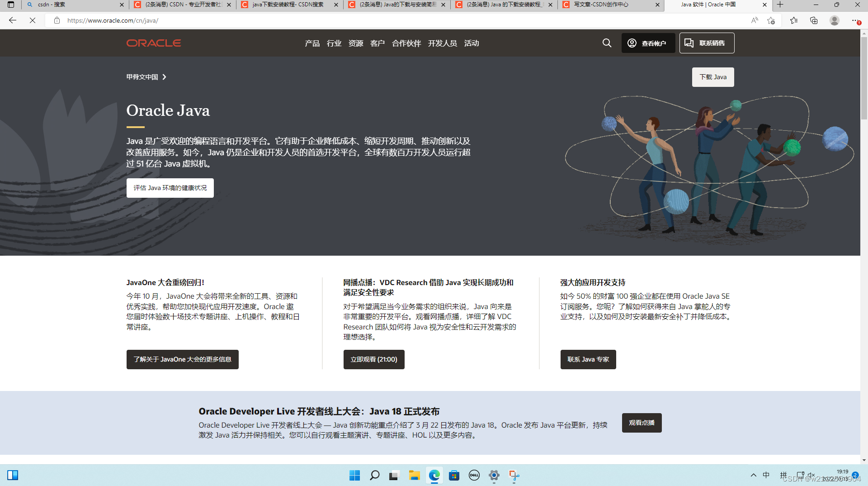Image resolution: width=868 pixels, height=486 pixels.
Task: Click the 下载 Java button
Action: tap(713, 77)
